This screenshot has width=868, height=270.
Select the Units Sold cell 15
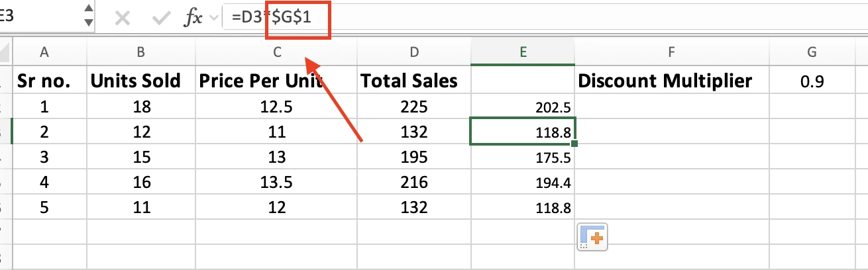pyautogui.click(x=141, y=157)
